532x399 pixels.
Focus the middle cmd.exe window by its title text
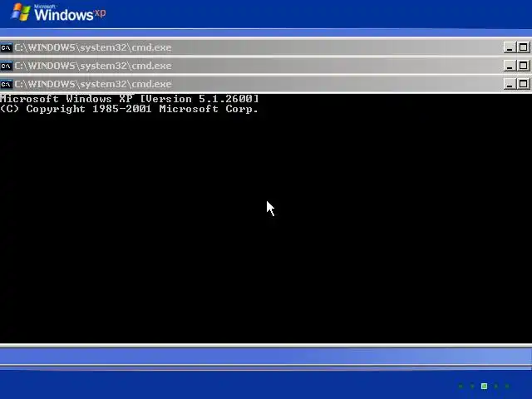pyautogui.click(x=93, y=66)
